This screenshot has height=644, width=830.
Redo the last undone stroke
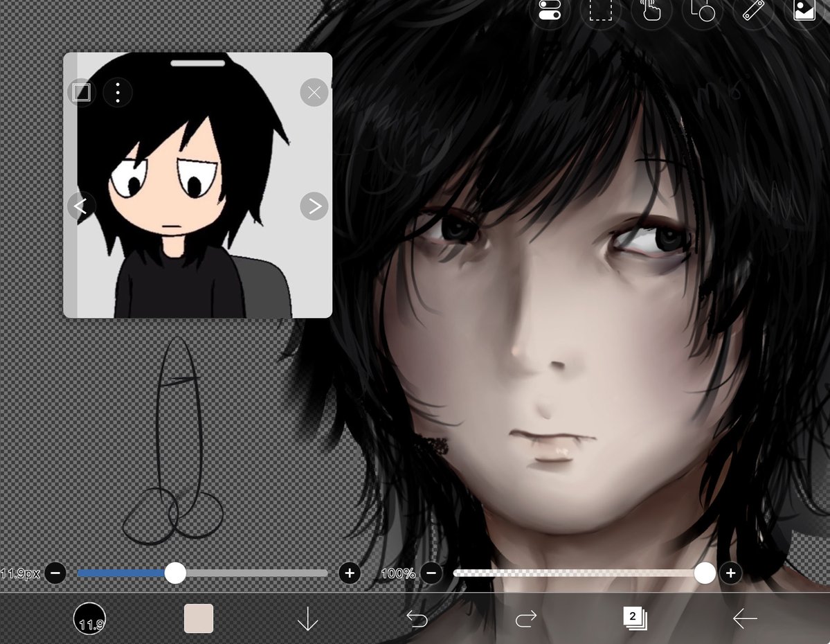(x=526, y=618)
